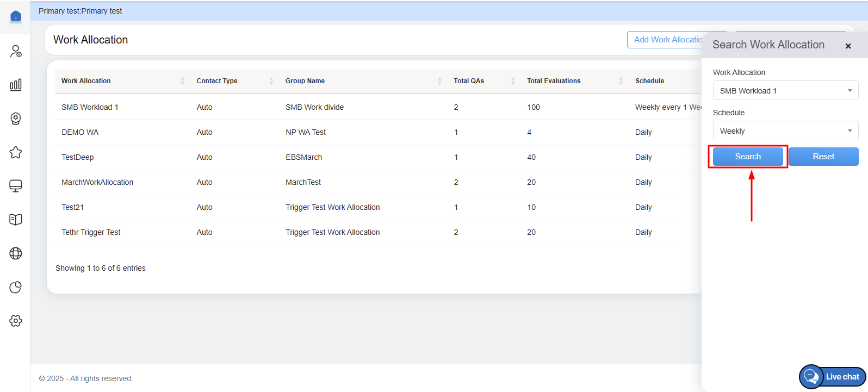Expand the Schedule dropdown showing Weekly
868x392 pixels.
pos(785,131)
